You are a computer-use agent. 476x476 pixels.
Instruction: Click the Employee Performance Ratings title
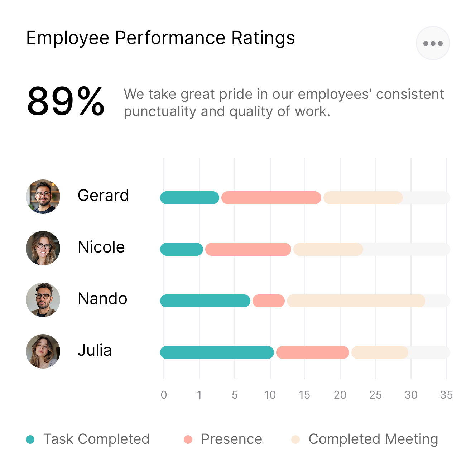[160, 38]
